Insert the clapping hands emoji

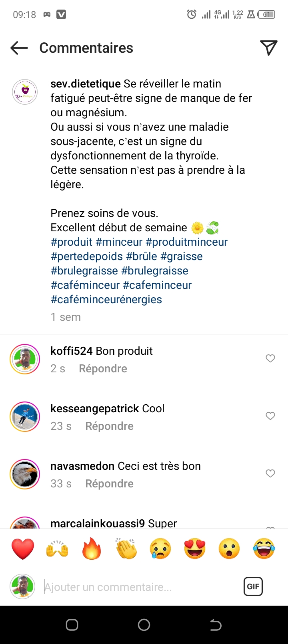[x=126, y=549]
